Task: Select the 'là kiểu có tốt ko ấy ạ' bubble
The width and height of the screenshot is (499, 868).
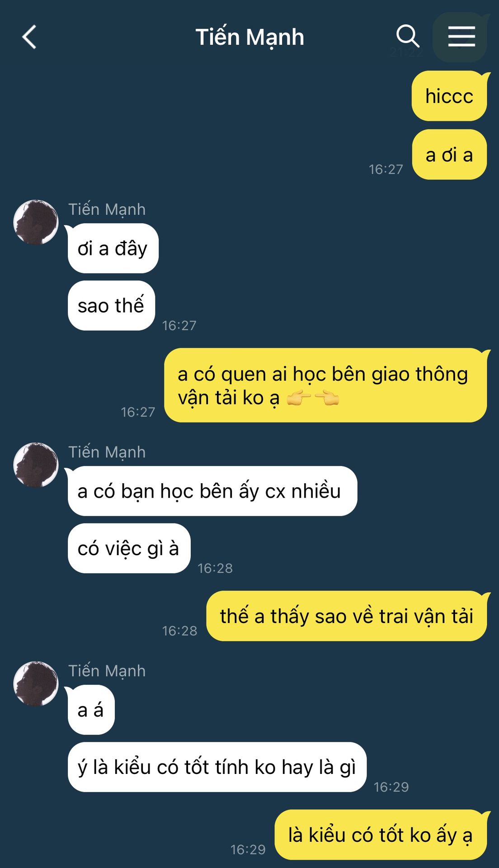Action: [x=381, y=835]
